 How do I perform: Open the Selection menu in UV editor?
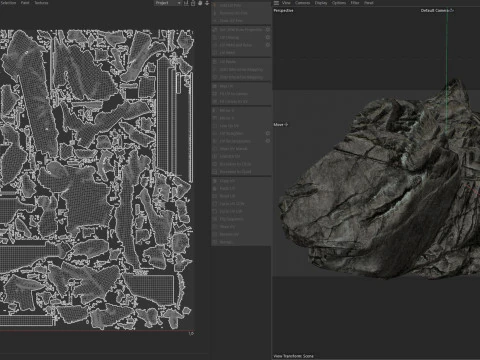click(x=8, y=3)
